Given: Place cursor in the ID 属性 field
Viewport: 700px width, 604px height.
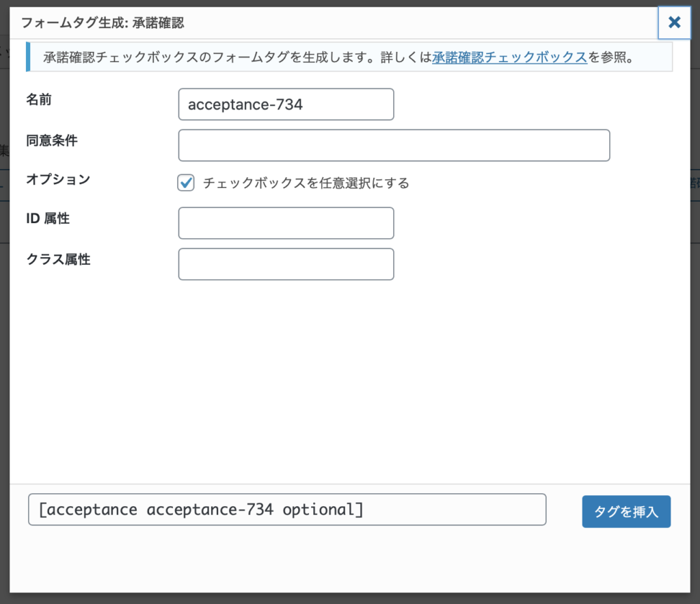Looking at the screenshot, I should 286,223.
